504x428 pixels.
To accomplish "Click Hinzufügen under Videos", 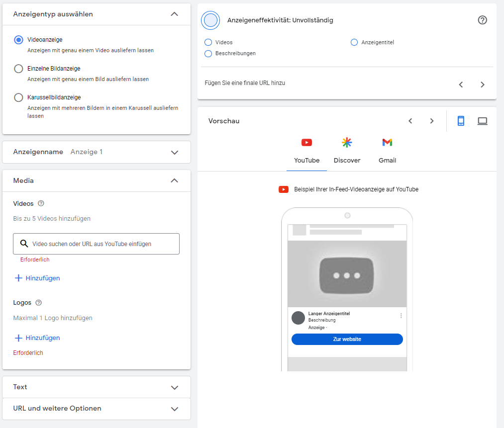I will click(37, 278).
